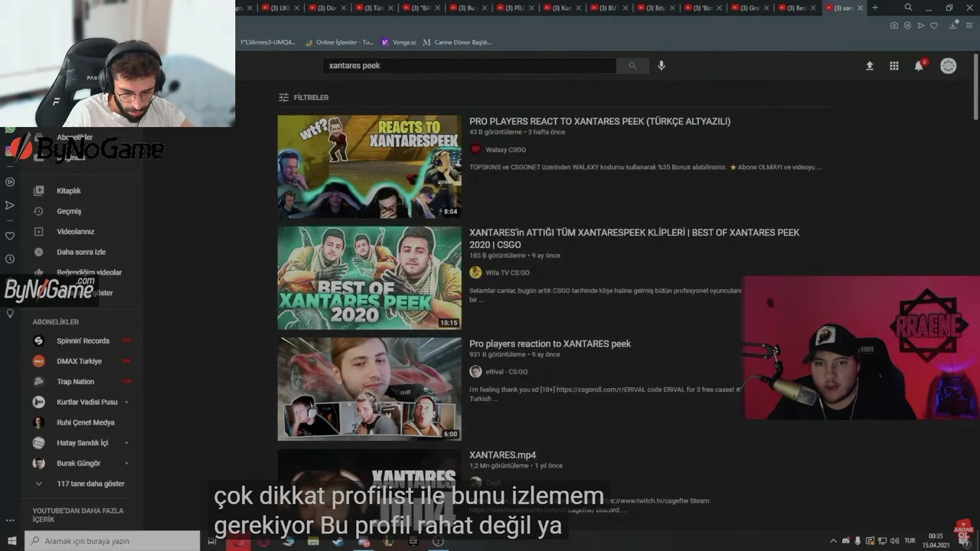Open the Daha sonra izle list
The image size is (980, 551).
83,252
